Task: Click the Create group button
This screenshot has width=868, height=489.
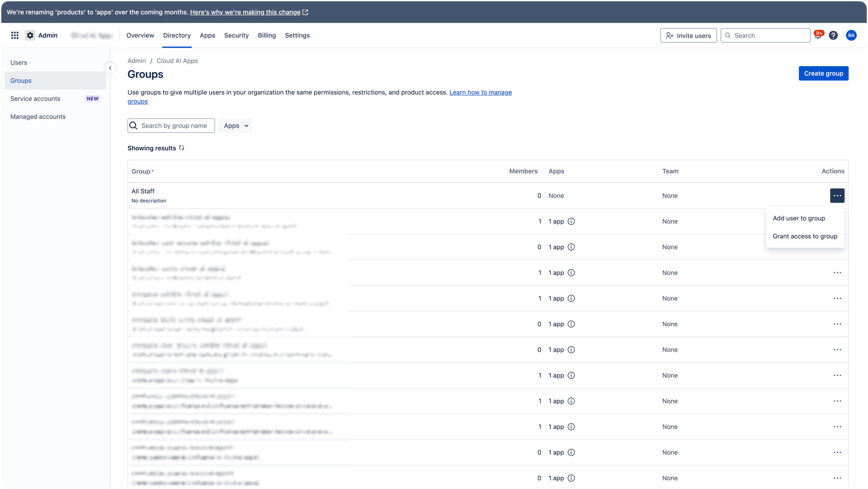Action: 824,73
